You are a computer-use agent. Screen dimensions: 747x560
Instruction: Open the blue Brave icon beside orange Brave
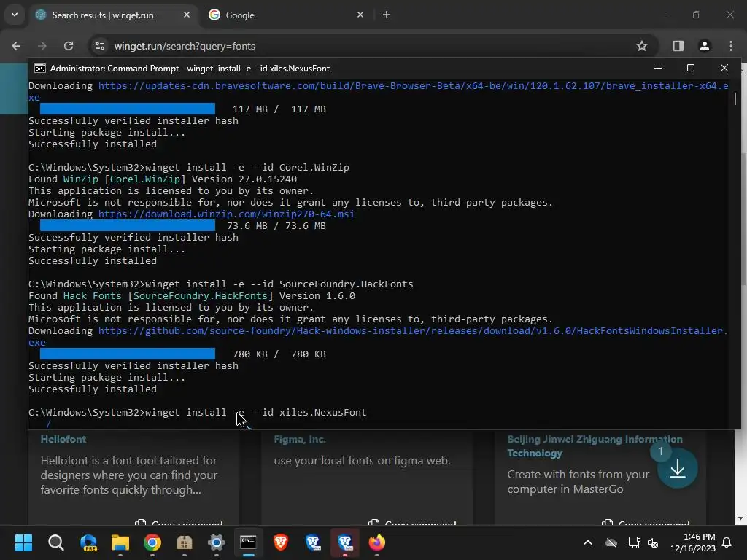coord(313,542)
